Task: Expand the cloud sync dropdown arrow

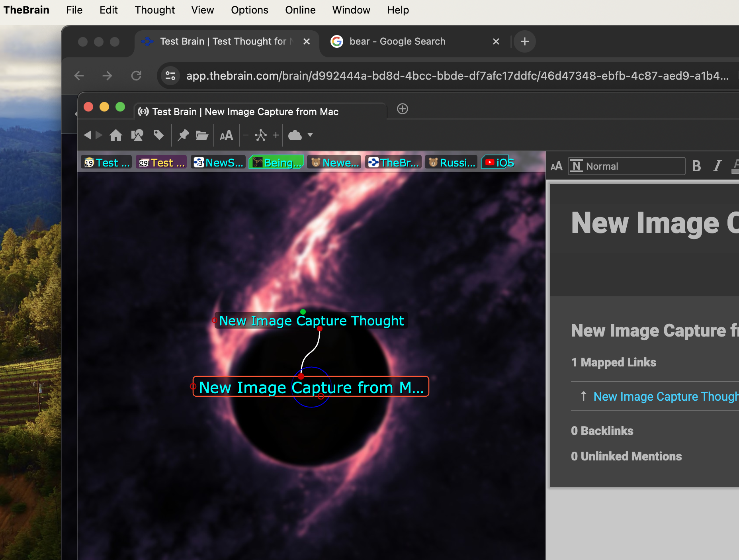Action: click(x=310, y=135)
